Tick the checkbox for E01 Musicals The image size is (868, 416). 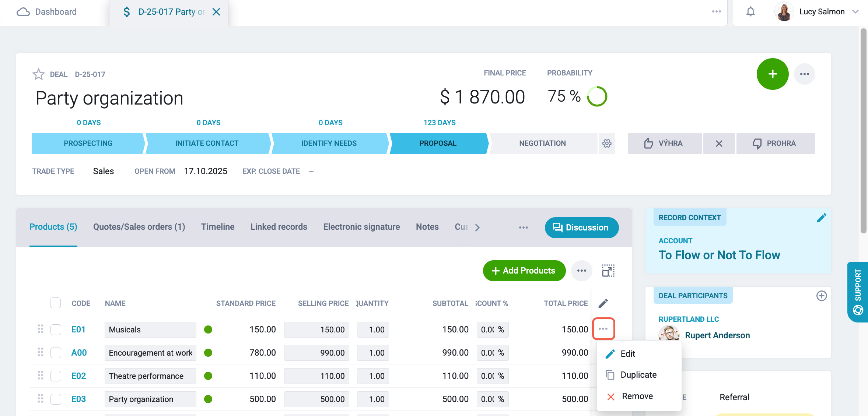click(x=56, y=329)
